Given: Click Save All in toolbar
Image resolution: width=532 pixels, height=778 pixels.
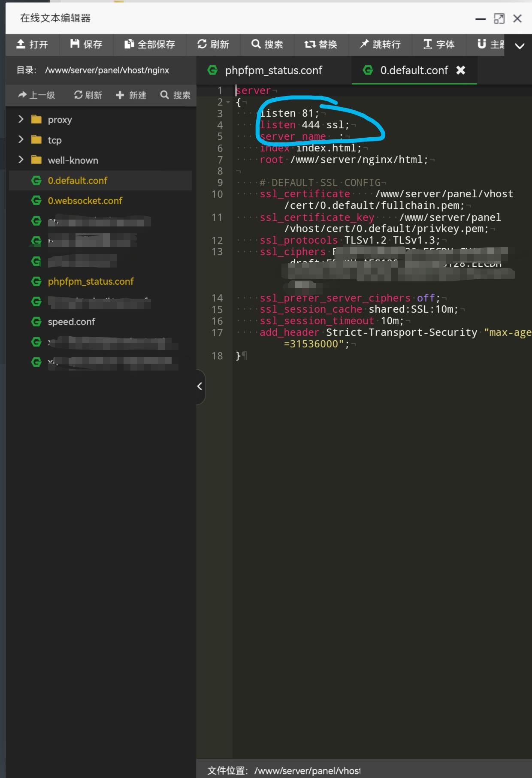Looking at the screenshot, I should (150, 44).
